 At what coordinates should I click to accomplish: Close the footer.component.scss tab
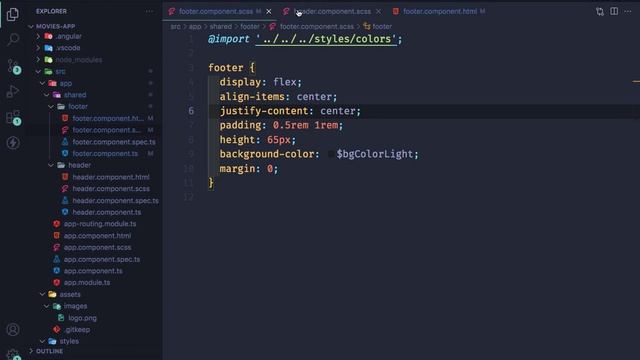pos(269,11)
